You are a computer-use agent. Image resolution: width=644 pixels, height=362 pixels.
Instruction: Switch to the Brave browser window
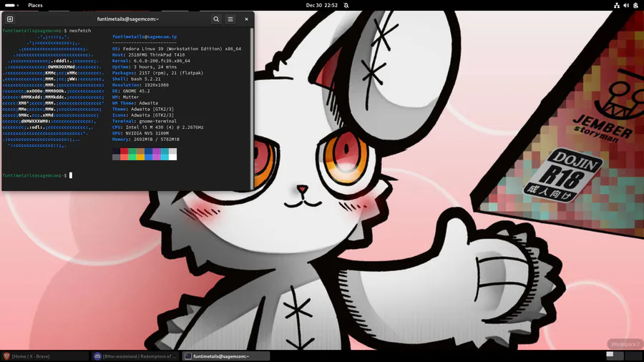click(45, 356)
